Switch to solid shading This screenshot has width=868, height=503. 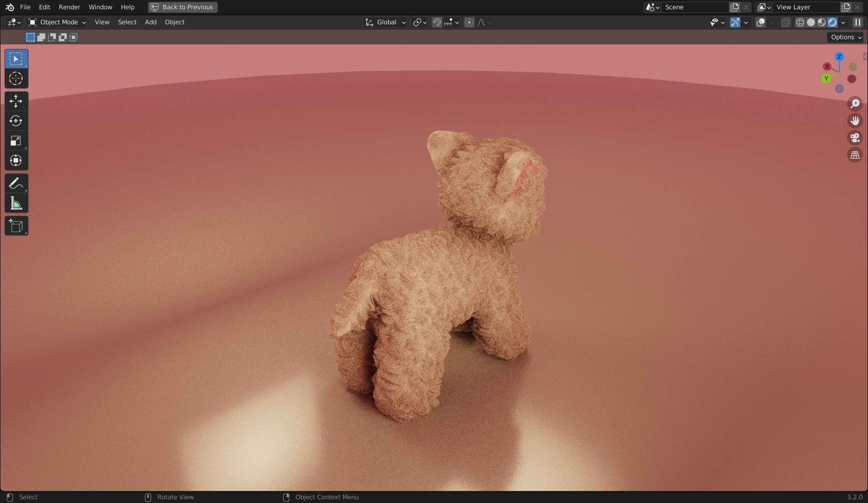(811, 22)
